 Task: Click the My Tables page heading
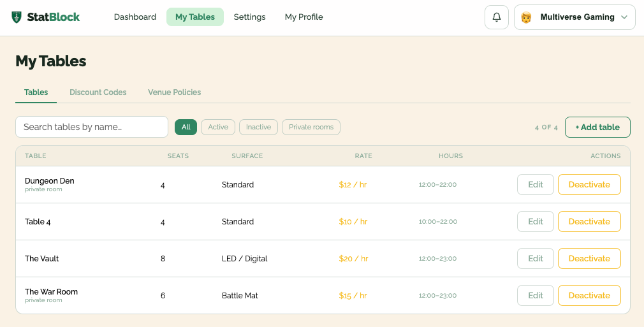[51, 61]
